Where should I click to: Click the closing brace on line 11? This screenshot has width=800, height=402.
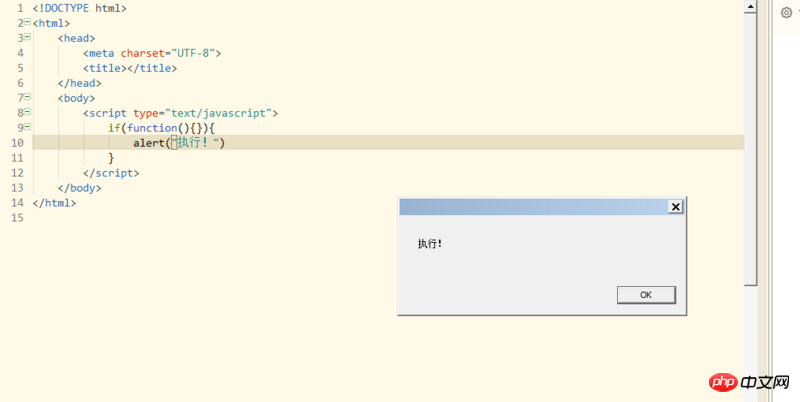pos(111,158)
